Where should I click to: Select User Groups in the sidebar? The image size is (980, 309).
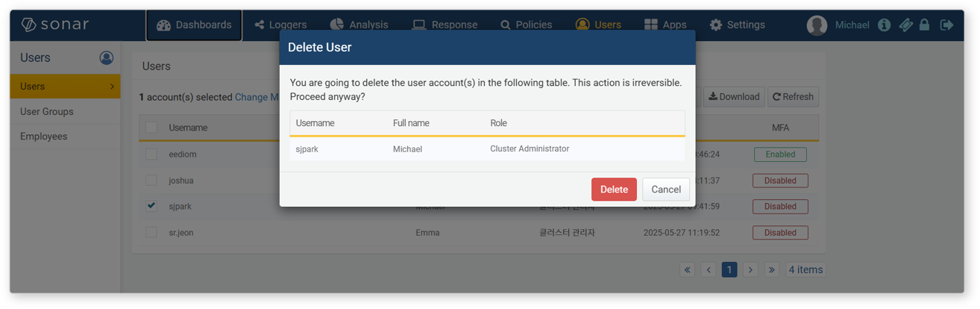[47, 111]
